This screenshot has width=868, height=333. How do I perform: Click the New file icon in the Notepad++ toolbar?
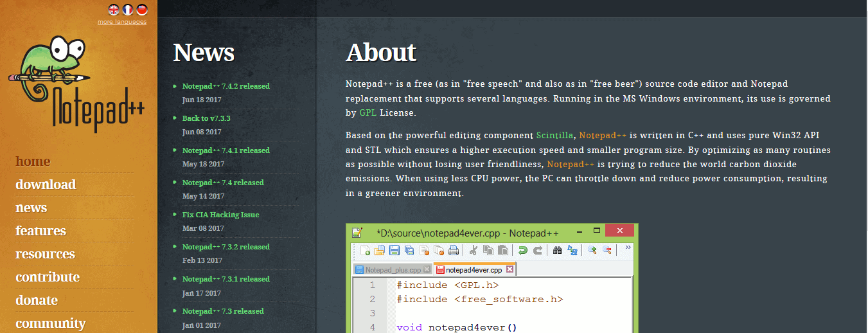pos(366,250)
